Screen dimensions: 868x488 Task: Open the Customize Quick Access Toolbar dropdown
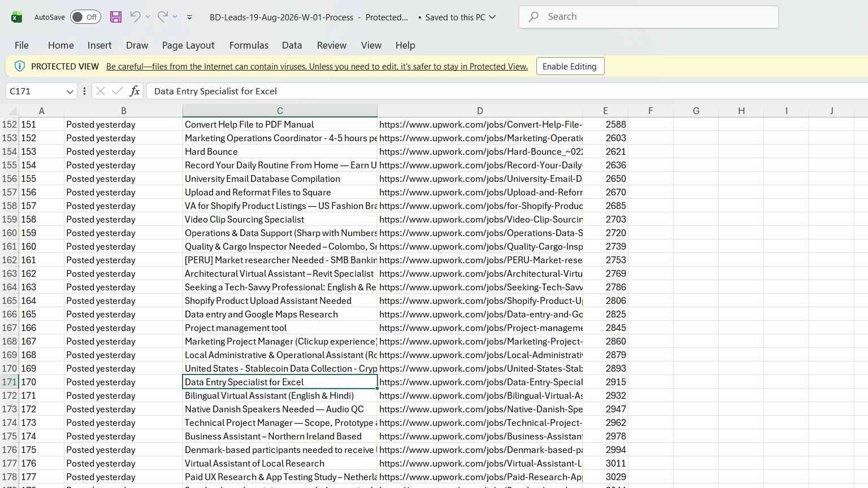click(x=189, y=18)
